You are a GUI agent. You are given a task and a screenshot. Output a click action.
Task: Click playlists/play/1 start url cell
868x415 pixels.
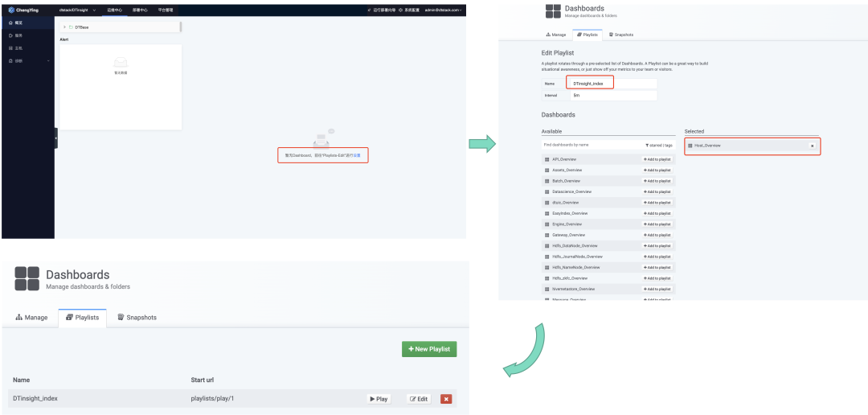[x=214, y=398]
